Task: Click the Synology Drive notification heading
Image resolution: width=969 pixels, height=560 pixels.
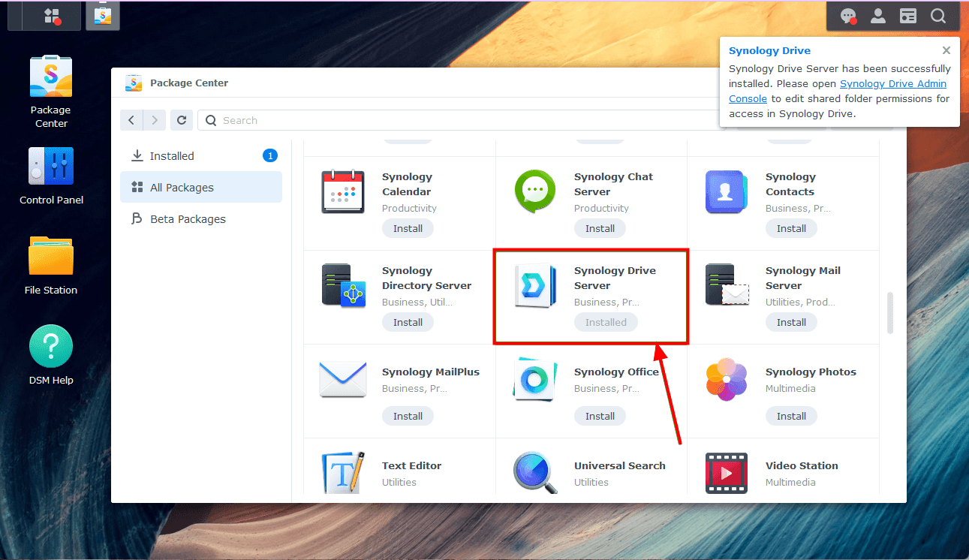Action: coord(769,51)
